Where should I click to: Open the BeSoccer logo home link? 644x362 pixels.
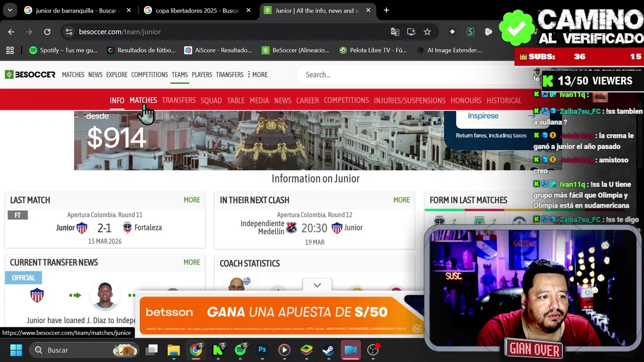30,74
